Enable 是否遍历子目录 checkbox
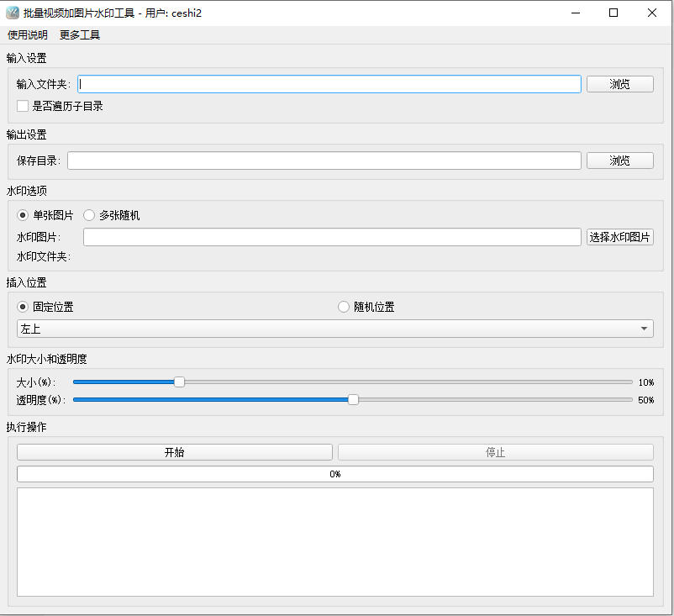The height and width of the screenshot is (616, 674). [23, 106]
